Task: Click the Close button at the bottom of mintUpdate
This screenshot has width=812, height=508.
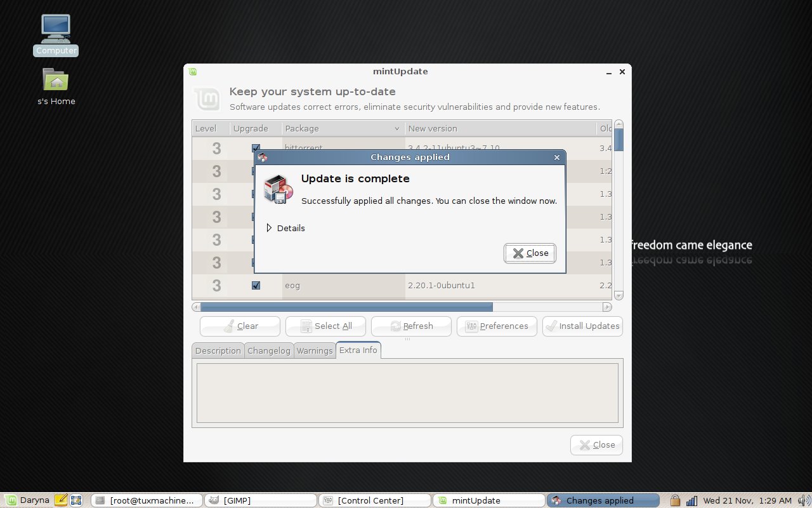Action: pos(596,445)
